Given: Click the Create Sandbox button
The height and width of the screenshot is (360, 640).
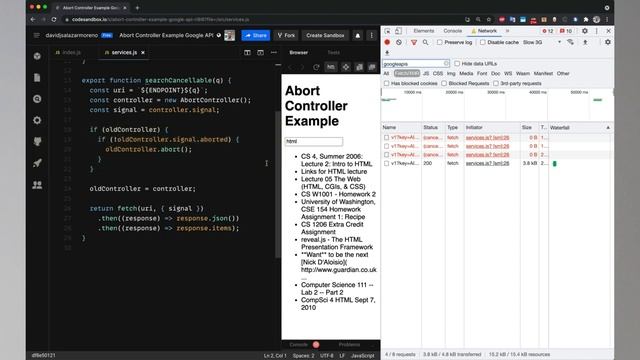Looking at the screenshot, I should pos(325,36).
